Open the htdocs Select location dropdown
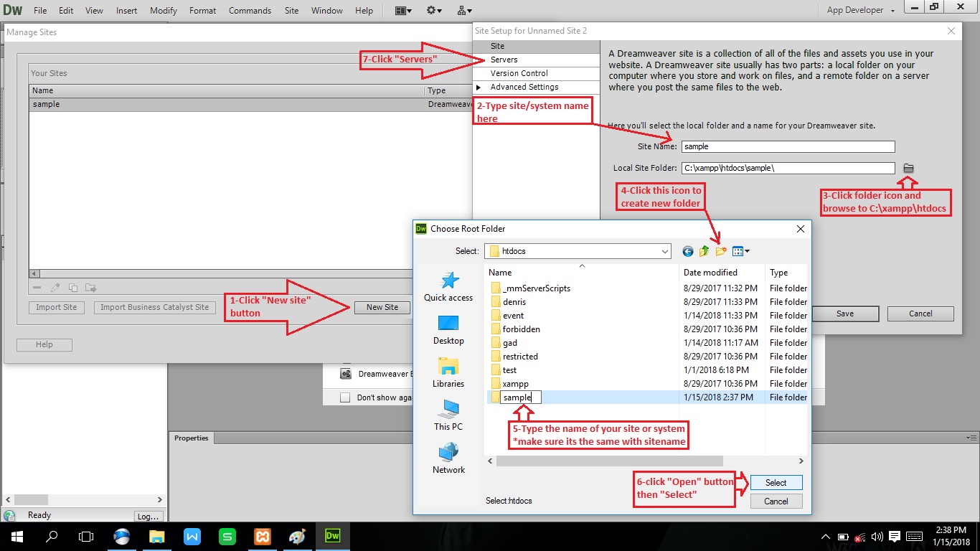The height and width of the screenshot is (551, 980). tap(665, 251)
